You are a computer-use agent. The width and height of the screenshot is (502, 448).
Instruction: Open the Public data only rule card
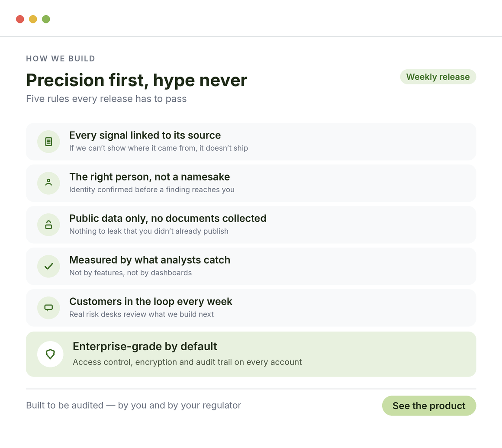point(251,225)
